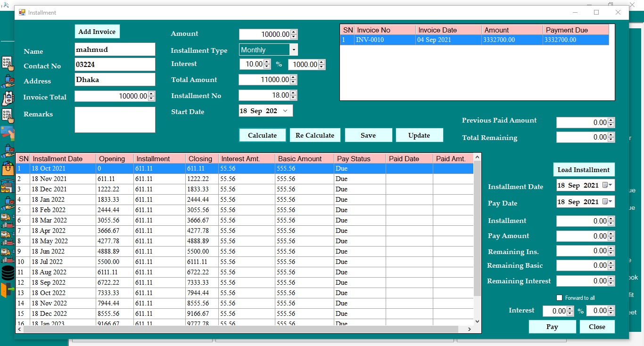
Task: Open the Pay Date dropdown arrow
Action: pyautogui.click(x=611, y=201)
